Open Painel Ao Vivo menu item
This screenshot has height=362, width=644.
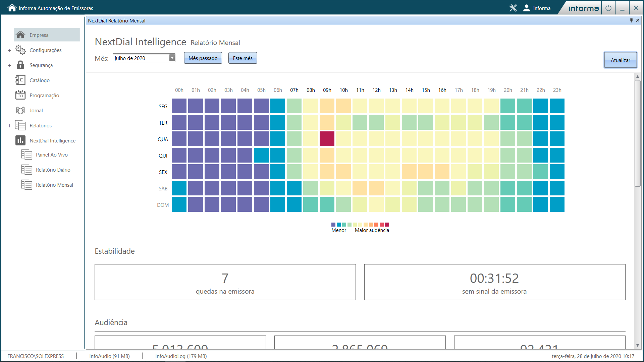pos(52,155)
